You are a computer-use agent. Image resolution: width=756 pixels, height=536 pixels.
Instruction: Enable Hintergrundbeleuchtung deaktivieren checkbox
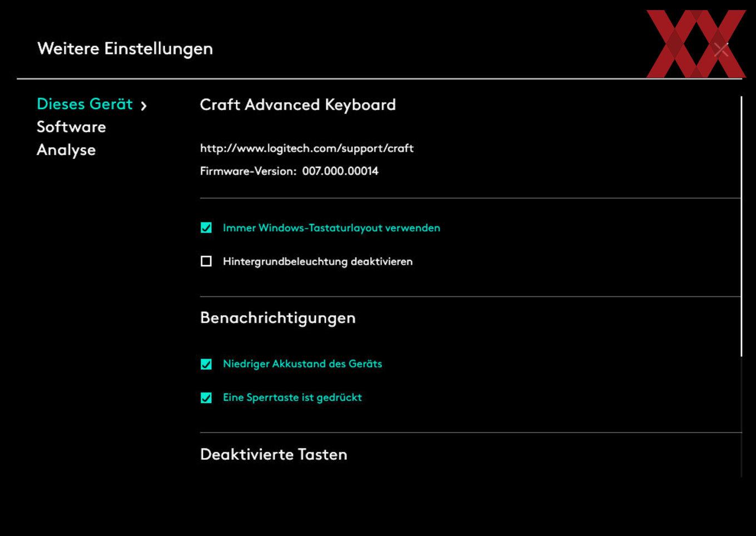(x=206, y=261)
